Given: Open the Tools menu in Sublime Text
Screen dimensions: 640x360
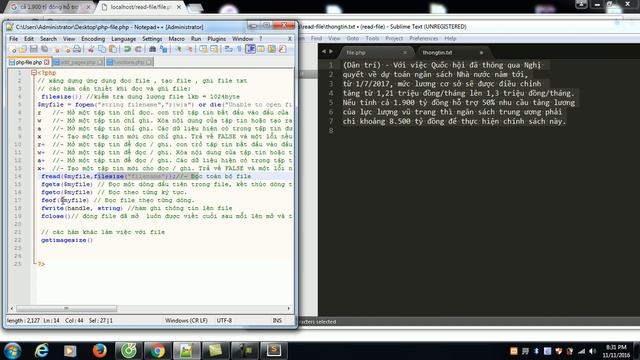Looking at the screenshot, I should click(x=372, y=38).
